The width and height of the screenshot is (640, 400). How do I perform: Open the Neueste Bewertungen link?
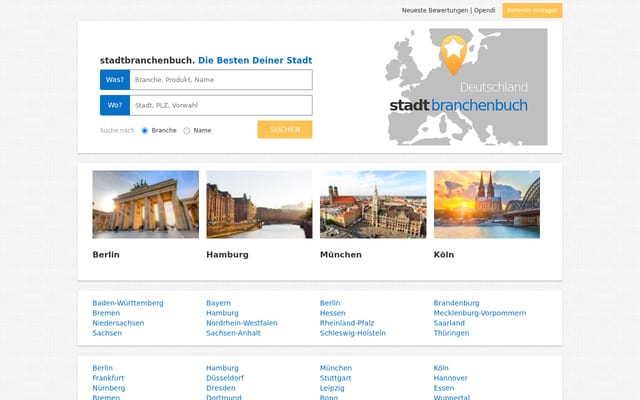[x=435, y=10]
